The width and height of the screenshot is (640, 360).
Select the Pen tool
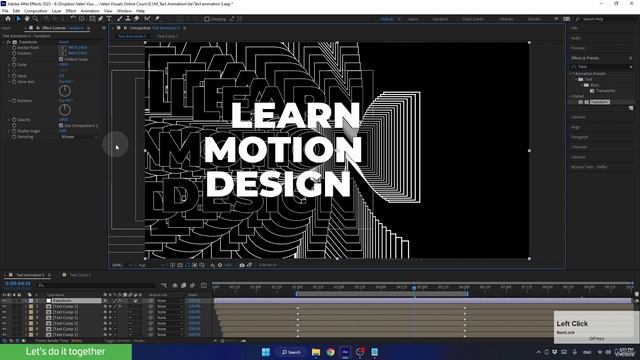(x=100, y=19)
